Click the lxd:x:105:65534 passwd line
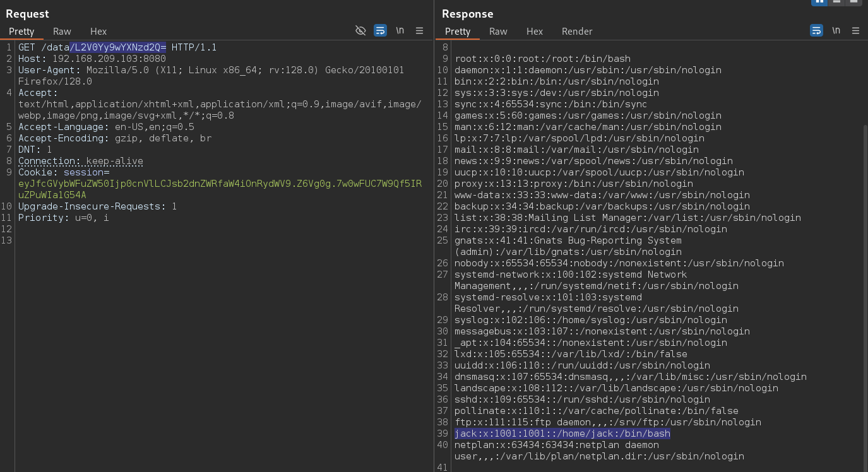The width and height of the screenshot is (868, 472). (571, 354)
